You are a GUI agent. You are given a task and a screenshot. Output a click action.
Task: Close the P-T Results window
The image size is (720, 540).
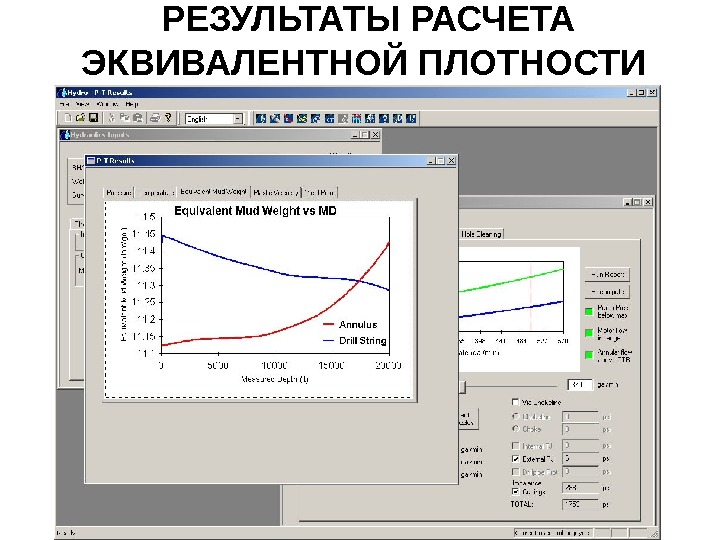[x=451, y=161]
